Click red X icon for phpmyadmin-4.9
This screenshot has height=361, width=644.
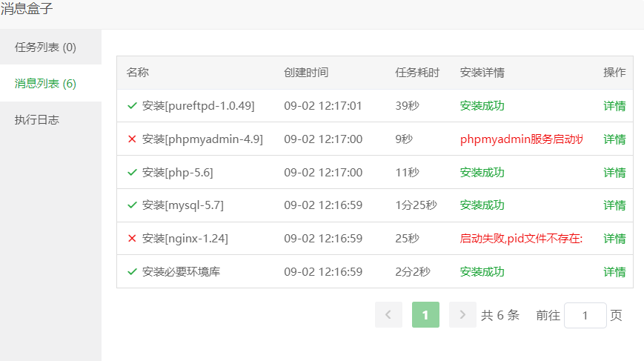point(132,139)
